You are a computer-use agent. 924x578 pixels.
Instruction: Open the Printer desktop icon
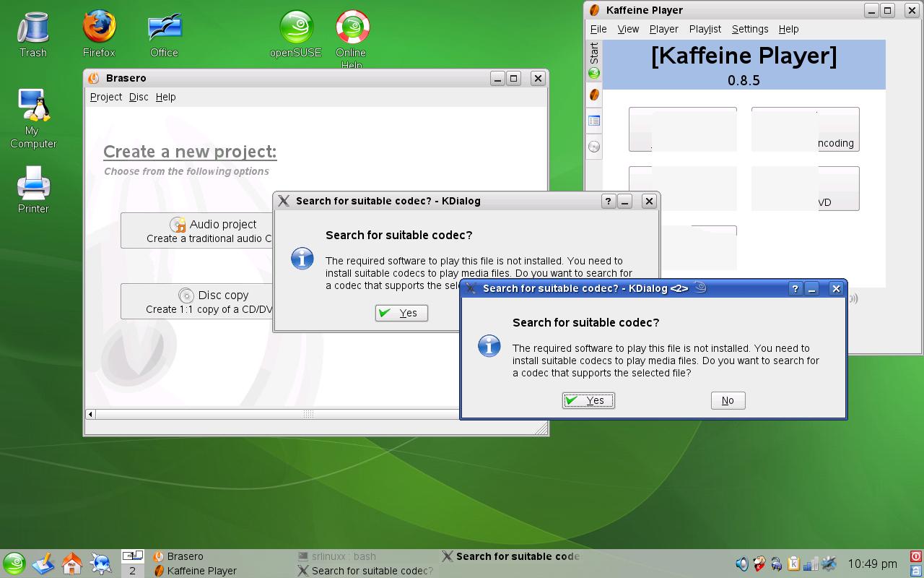pyautogui.click(x=33, y=190)
